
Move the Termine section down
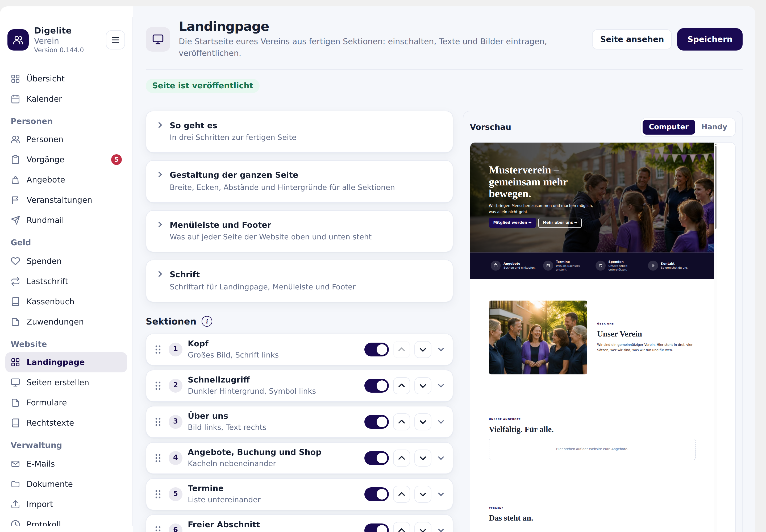(x=423, y=494)
